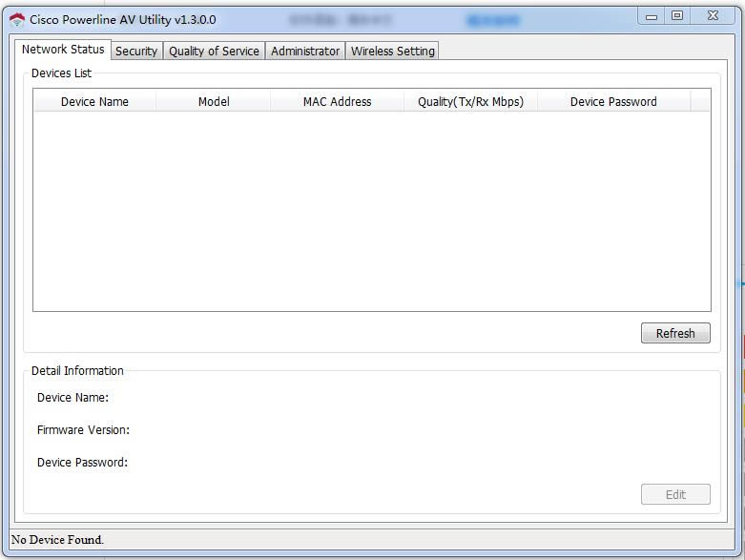Viewport: 745px width, 560px height.
Task: Go to the Administrator tab
Action: 305,52
